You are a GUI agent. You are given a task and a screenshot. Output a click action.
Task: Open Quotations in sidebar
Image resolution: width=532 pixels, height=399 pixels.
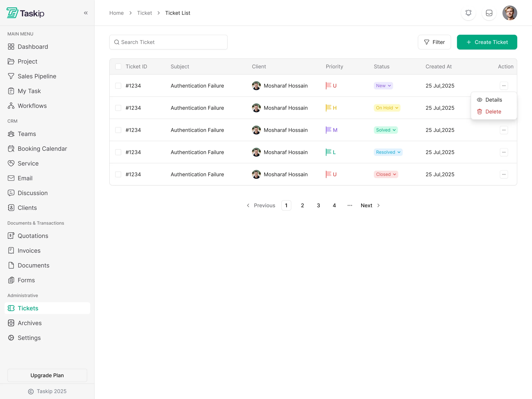pyautogui.click(x=33, y=236)
